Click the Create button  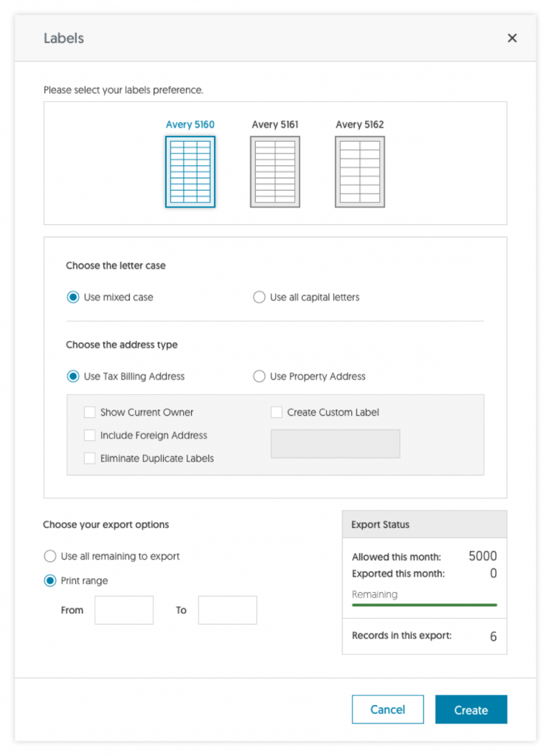click(471, 709)
